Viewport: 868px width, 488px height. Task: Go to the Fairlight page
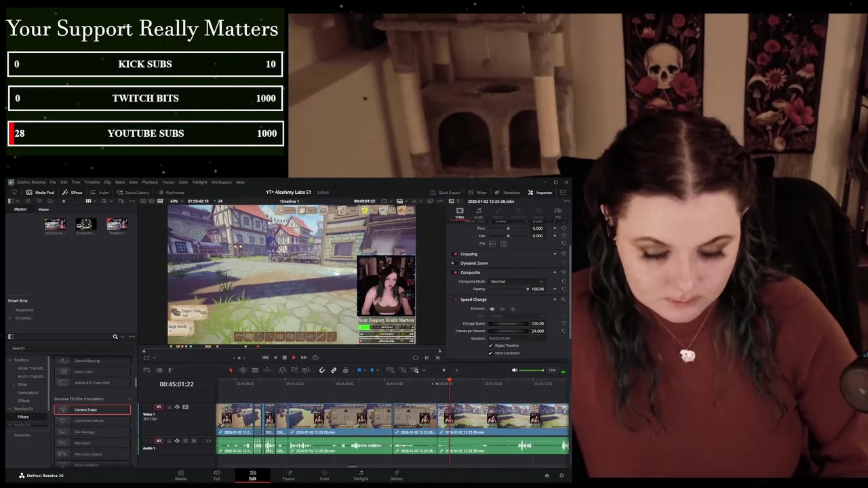click(361, 475)
